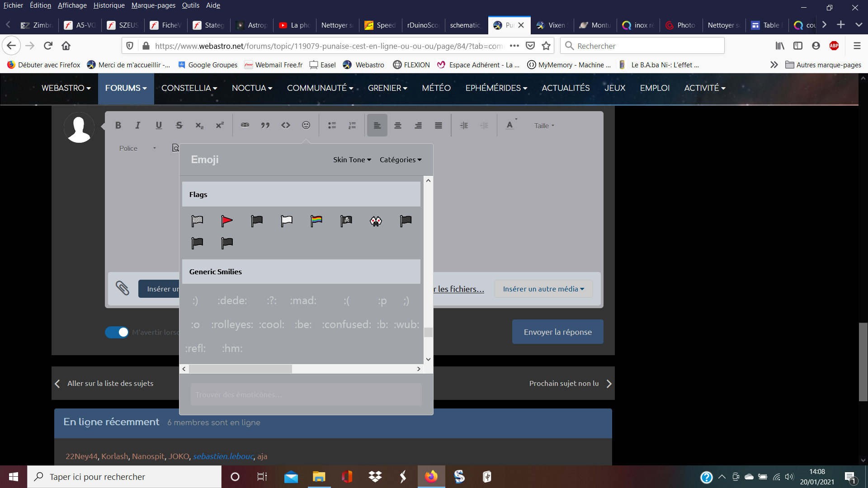The width and height of the screenshot is (868, 488).
Task: Toggle the emoji picker smiley button
Action: (306, 126)
